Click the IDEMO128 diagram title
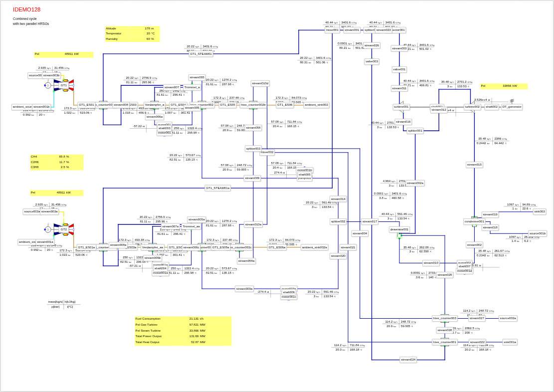554x392 pixels. 27,9
